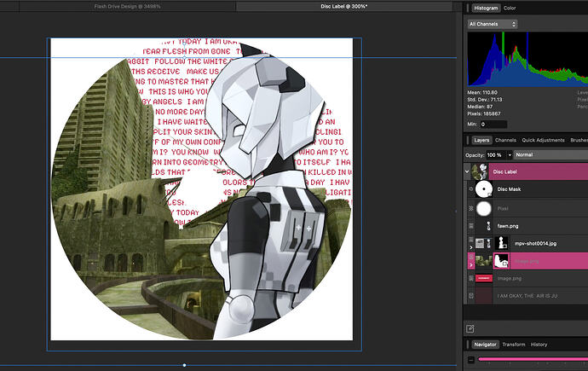Switch to the Histogram panel tab

486,8
